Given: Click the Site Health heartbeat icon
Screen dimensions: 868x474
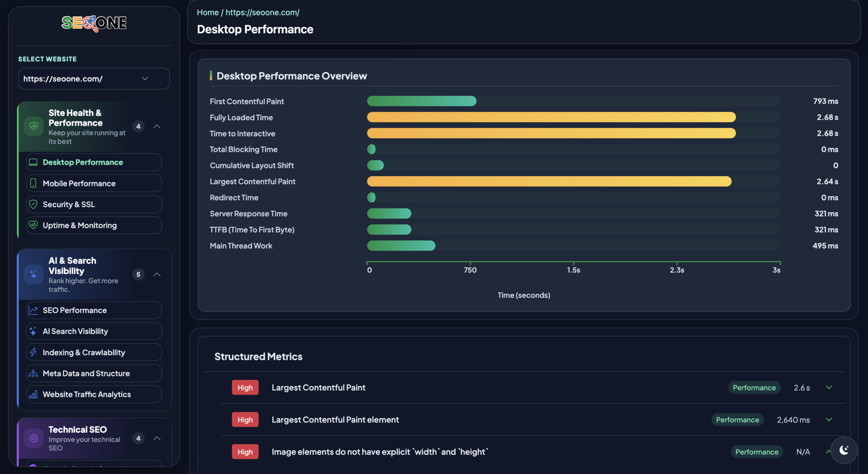Looking at the screenshot, I should tap(34, 126).
